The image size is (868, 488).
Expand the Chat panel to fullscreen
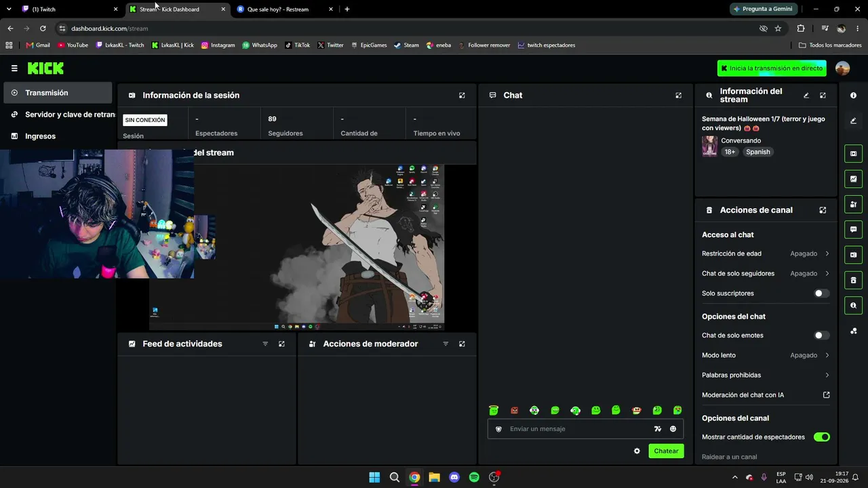(678, 96)
